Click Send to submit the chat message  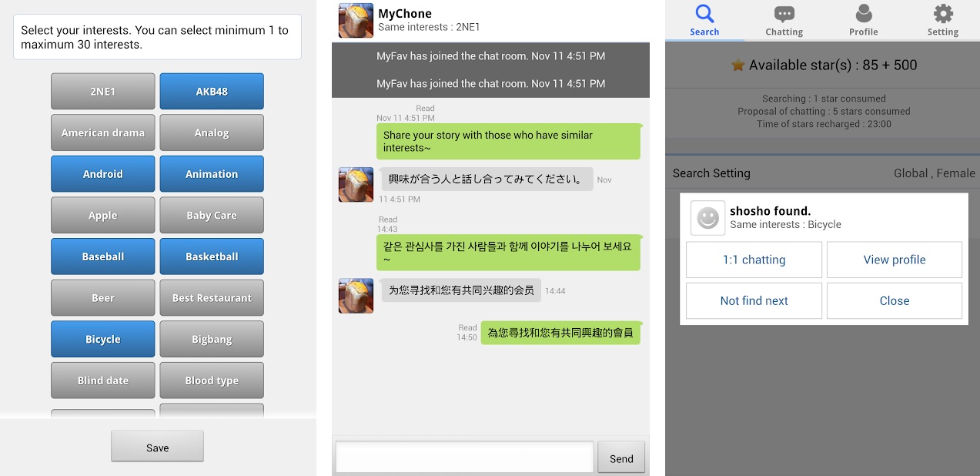[x=620, y=458]
